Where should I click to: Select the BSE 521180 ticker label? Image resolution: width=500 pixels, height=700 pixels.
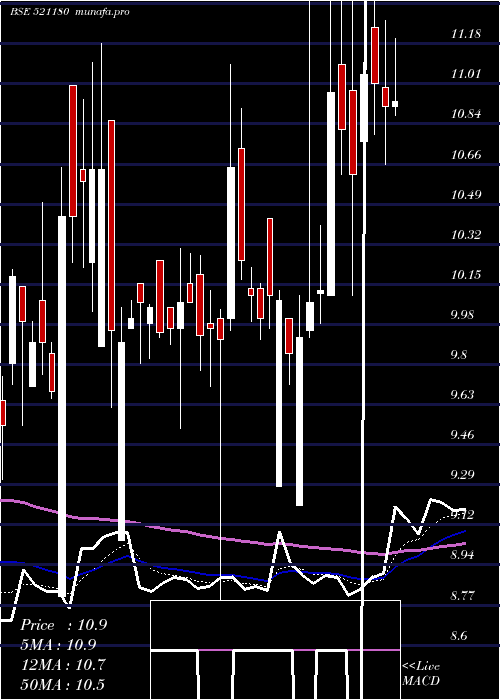click(39, 12)
